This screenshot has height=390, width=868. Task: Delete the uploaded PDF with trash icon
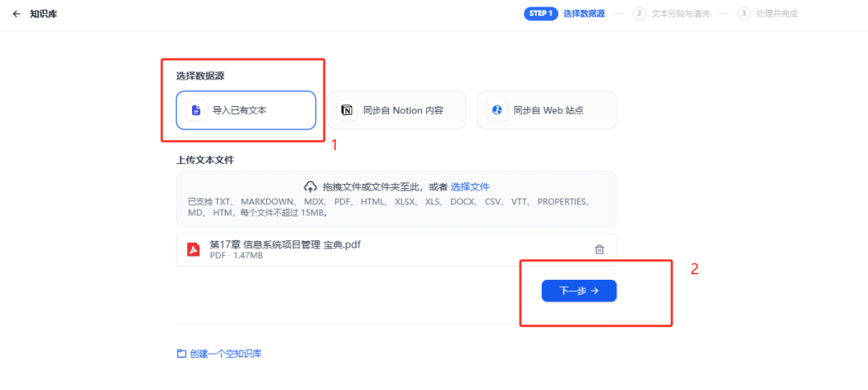[x=599, y=250]
